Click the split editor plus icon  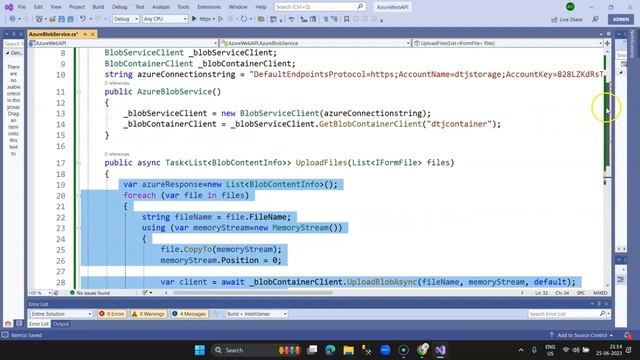[607, 43]
